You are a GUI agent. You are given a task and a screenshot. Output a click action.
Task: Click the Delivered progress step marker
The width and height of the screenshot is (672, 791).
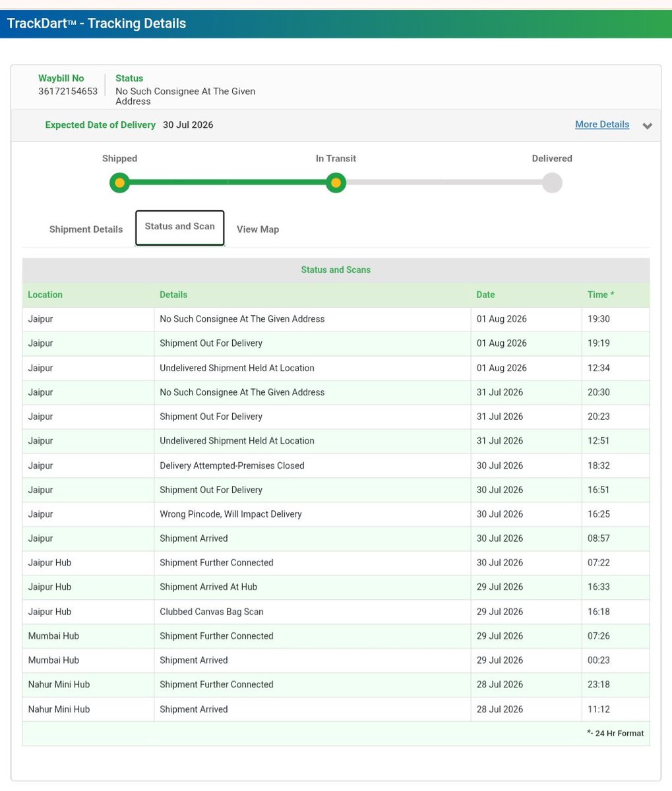point(552,183)
